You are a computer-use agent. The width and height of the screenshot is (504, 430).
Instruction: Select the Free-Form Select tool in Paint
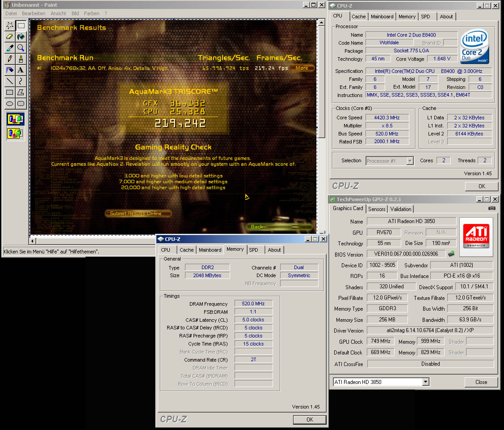[x=10, y=25]
